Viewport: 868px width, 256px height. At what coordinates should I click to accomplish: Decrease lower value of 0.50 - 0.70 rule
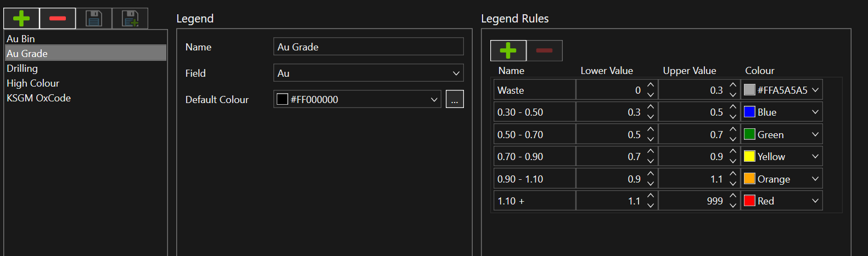[x=651, y=139]
